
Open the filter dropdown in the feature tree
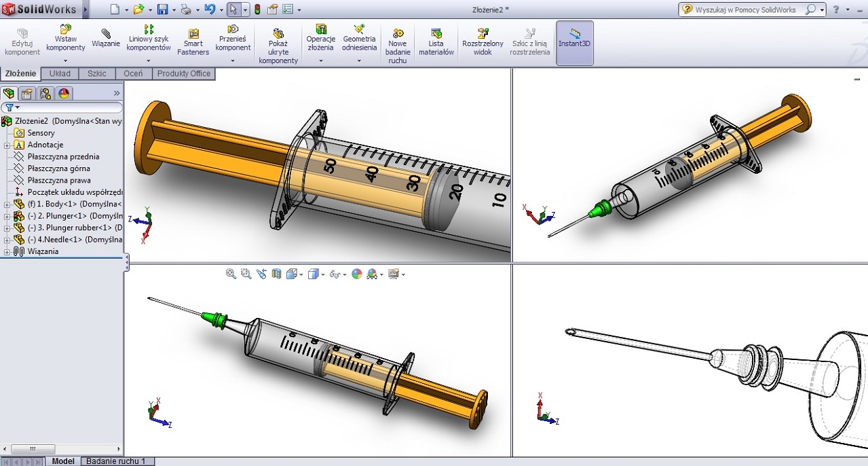pyautogui.click(x=18, y=107)
